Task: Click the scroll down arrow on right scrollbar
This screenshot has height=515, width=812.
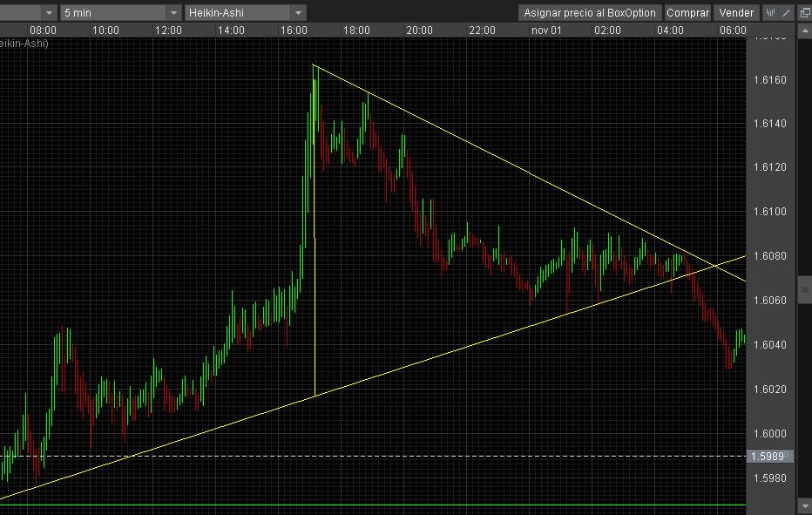Action: point(804,506)
